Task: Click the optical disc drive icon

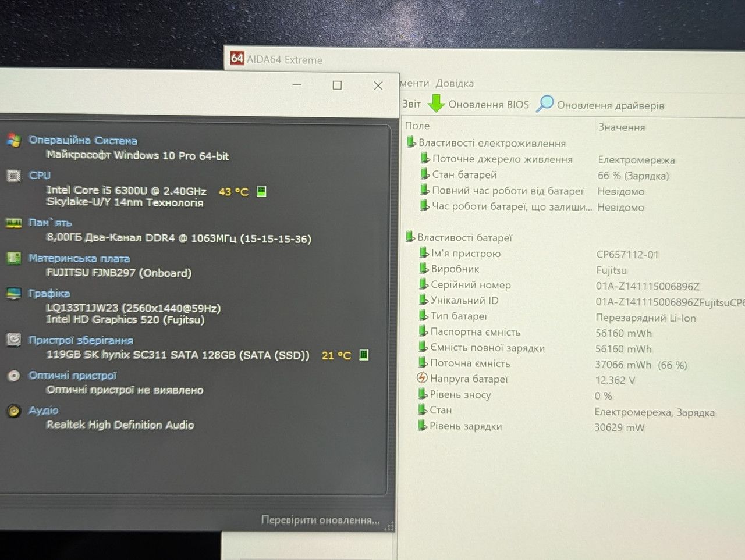Action: [14, 376]
